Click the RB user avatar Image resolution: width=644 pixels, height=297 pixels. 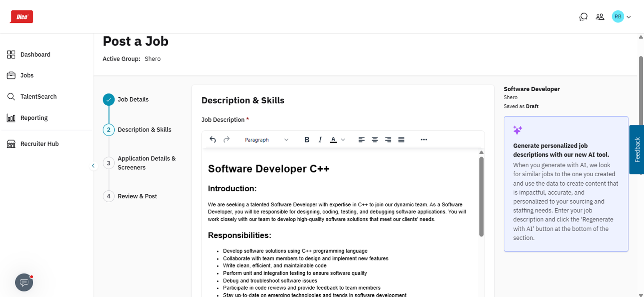pyautogui.click(x=618, y=16)
